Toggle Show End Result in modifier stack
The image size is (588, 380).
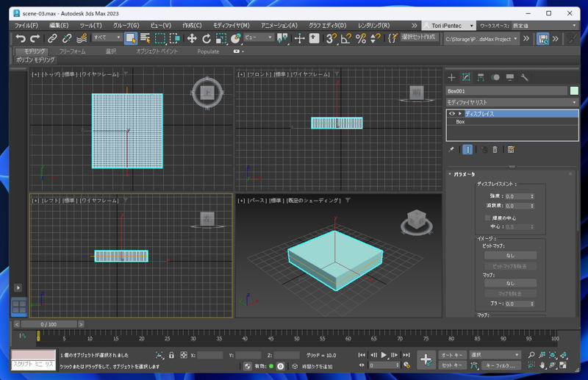pos(467,149)
